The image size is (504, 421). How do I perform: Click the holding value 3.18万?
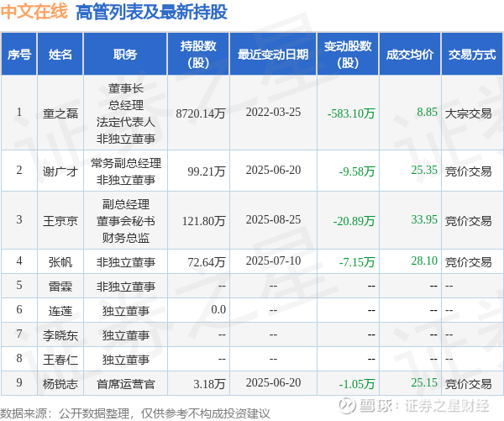click(209, 384)
